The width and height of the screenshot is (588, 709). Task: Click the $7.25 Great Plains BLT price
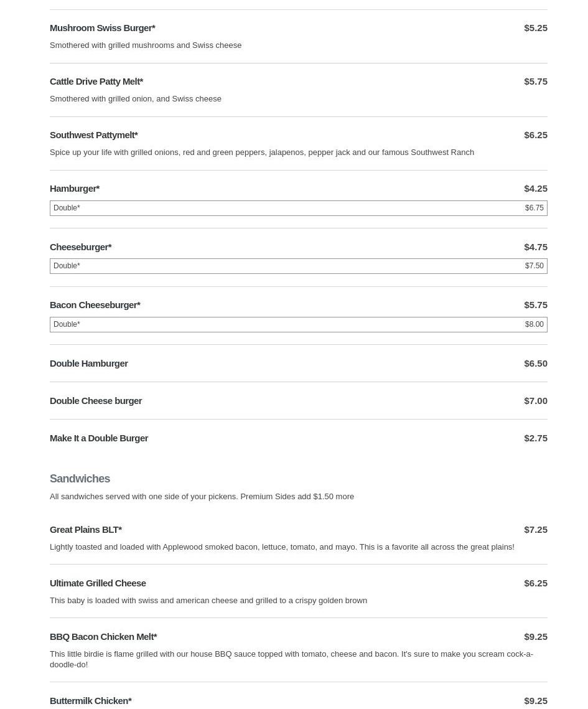535,530
